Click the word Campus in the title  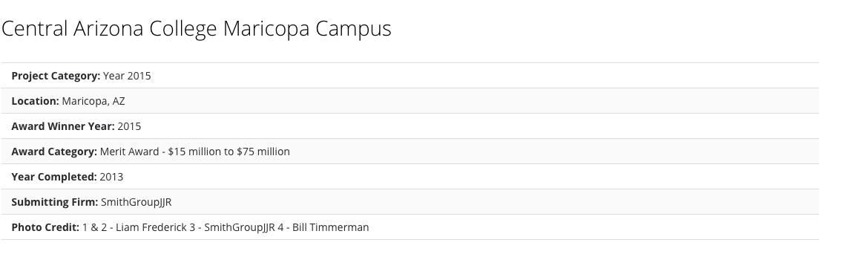pyautogui.click(x=353, y=29)
